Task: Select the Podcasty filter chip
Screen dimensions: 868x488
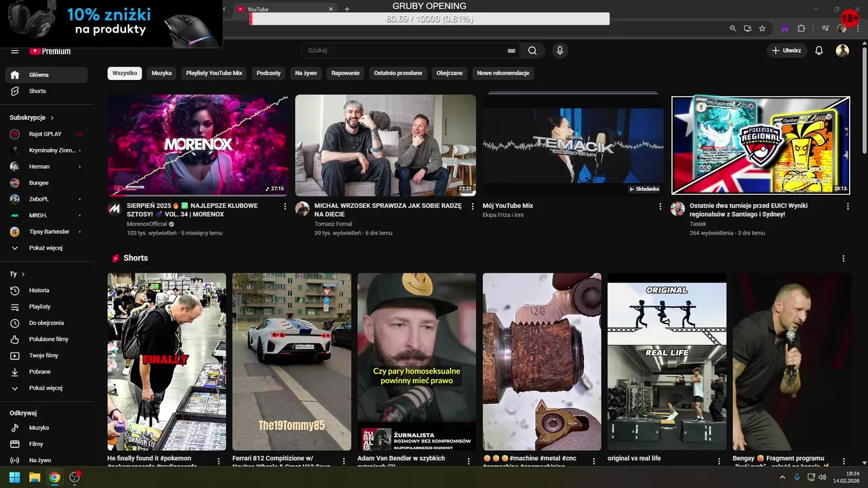Action: click(x=269, y=73)
